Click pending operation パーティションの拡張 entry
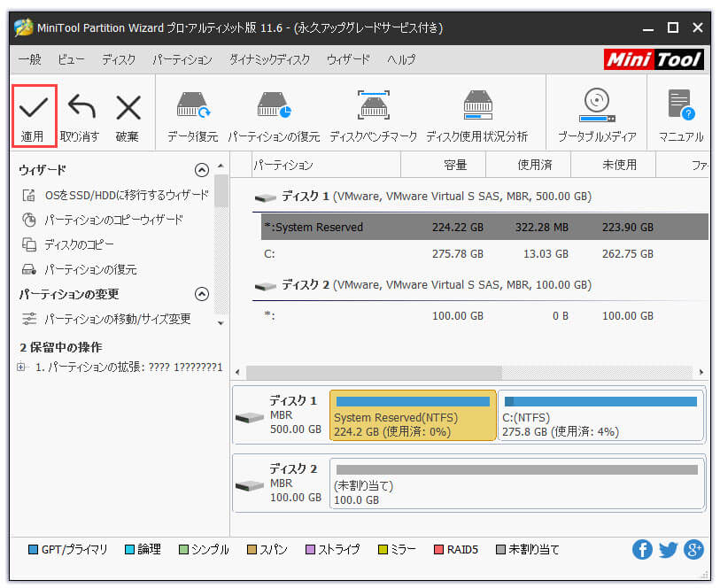This screenshot has width=720, height=588. tap(128, 367)
